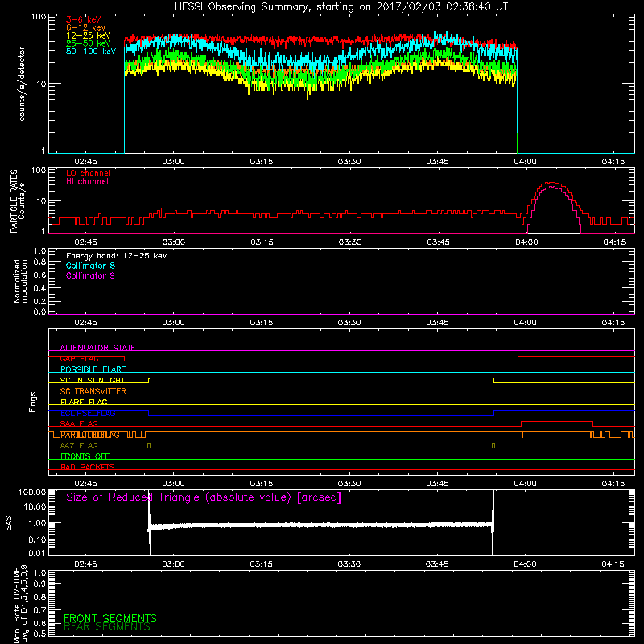Click the Mon. Rate LIVETIME axis title
The height and width of the screenshot is (644, 644).
21,605
